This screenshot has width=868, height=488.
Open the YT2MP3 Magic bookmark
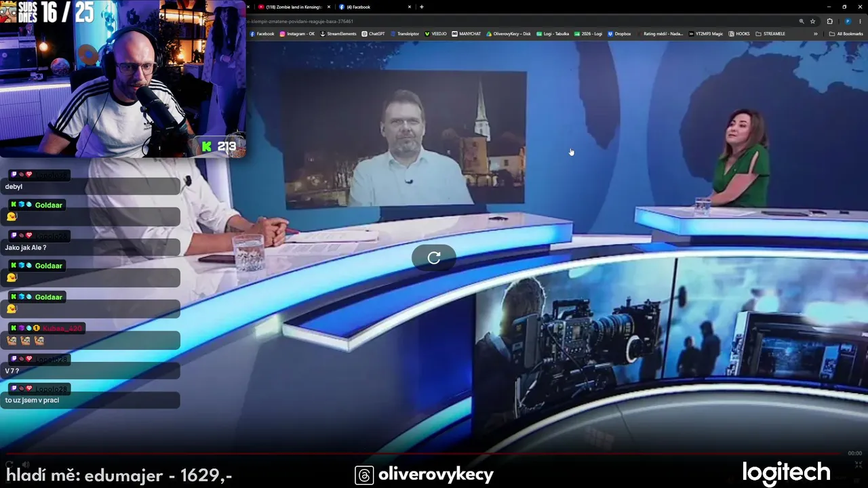[x=705, y=34]
